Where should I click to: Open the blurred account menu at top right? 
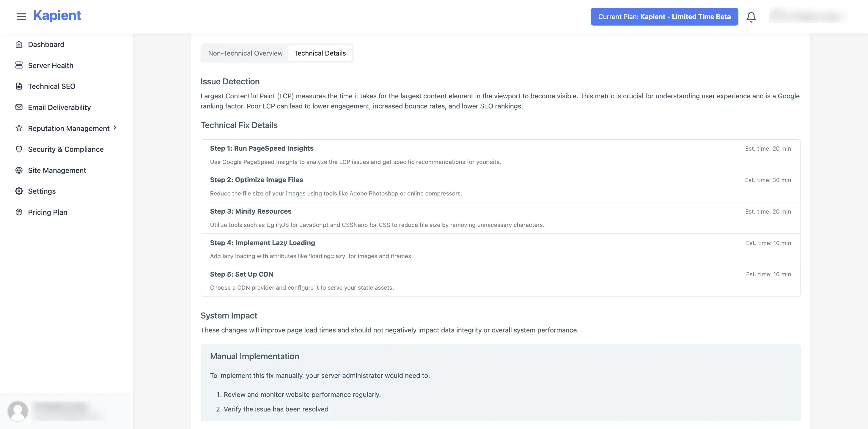tap(808, 16)
